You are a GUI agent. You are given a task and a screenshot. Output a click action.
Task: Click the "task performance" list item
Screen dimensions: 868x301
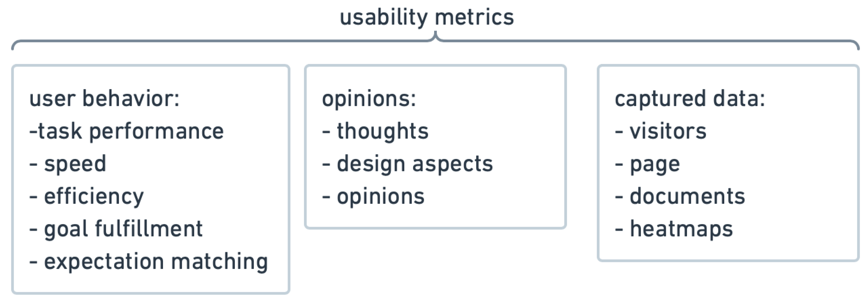(130, 131)
